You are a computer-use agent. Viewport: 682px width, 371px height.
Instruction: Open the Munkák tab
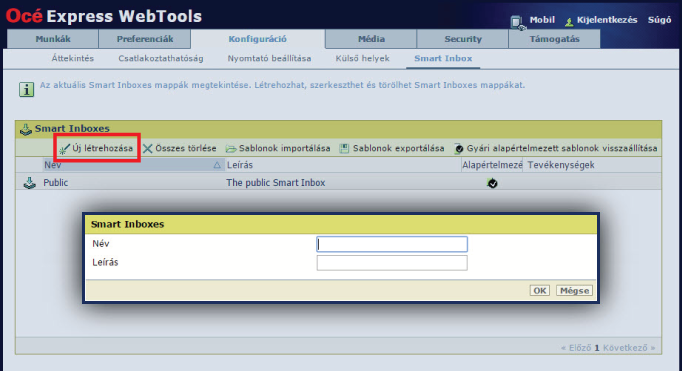(53, 39)
